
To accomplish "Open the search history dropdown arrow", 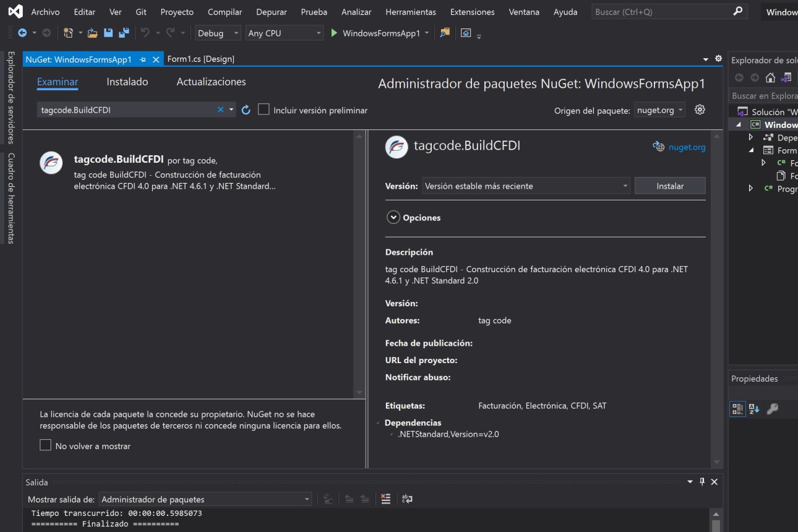I will pyautogui.click(x=231, y=109).
